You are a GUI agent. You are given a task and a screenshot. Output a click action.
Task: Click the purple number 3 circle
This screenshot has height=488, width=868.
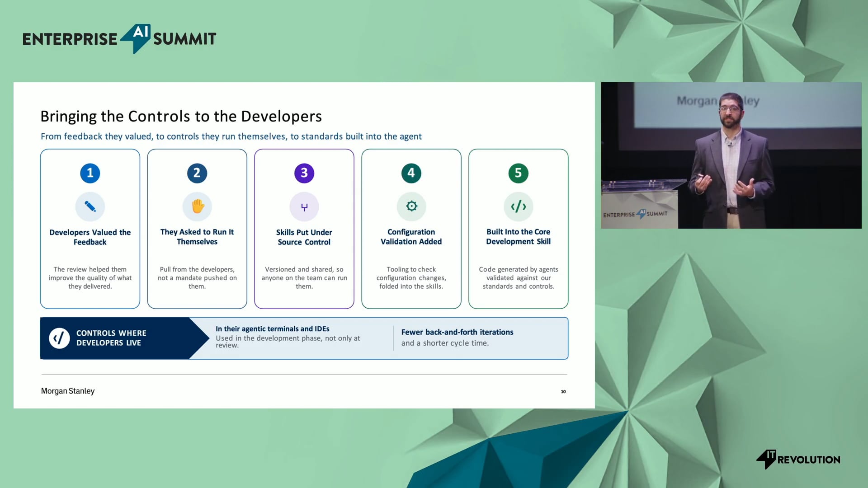pyautogui.click(x=304, y=173)
